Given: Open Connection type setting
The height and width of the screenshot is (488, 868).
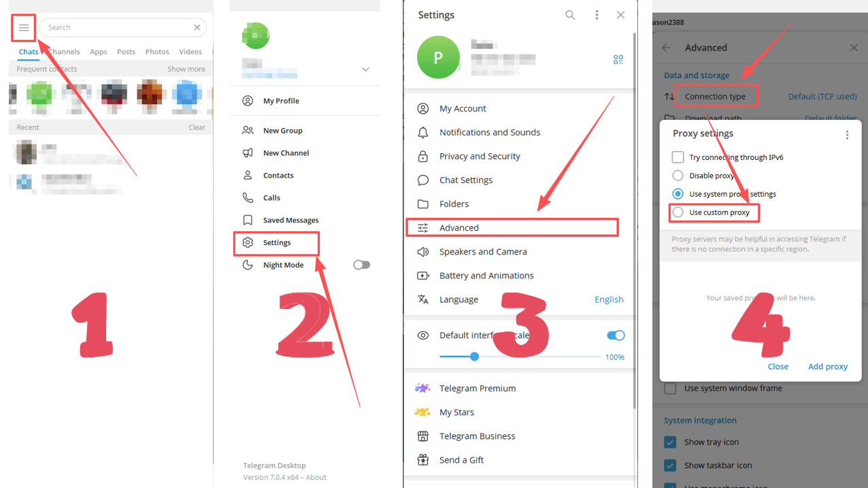Looking at the screenshot, I should [x=715, y=97].
